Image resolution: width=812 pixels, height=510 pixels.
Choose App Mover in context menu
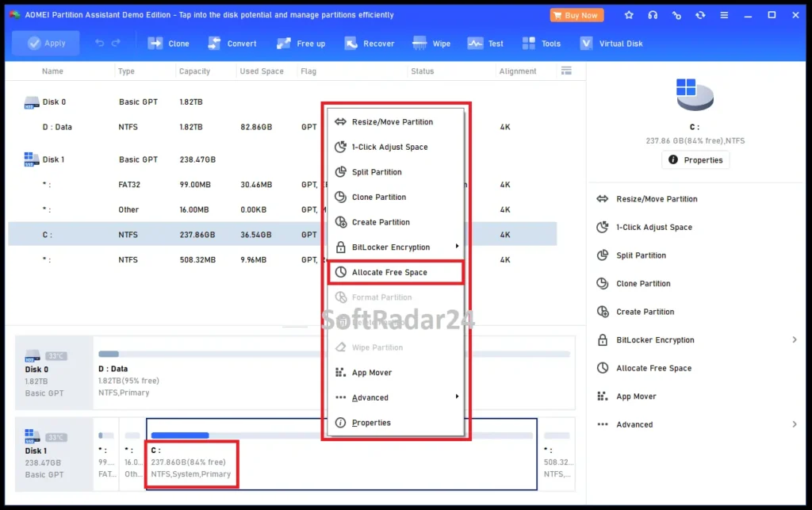pos(396,372)
